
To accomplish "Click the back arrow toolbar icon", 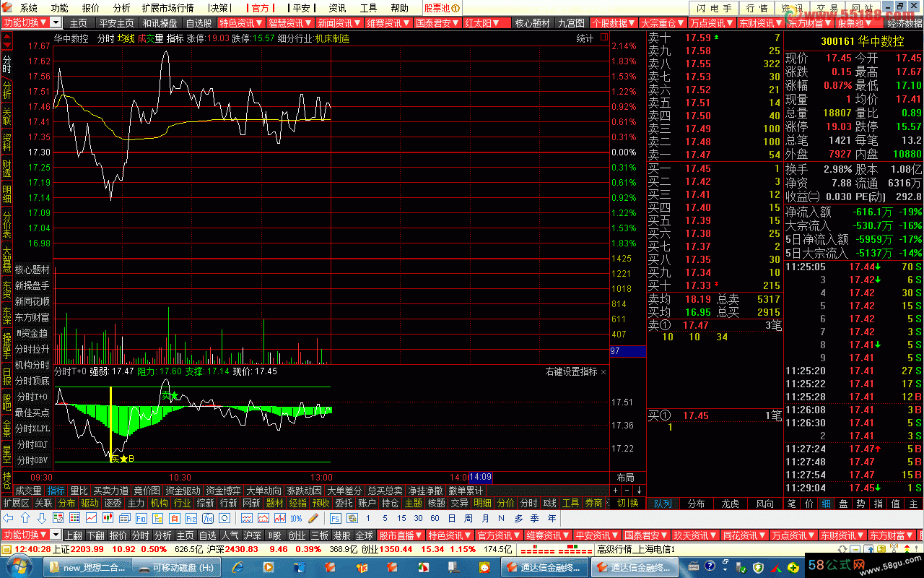I will (9, 518).
